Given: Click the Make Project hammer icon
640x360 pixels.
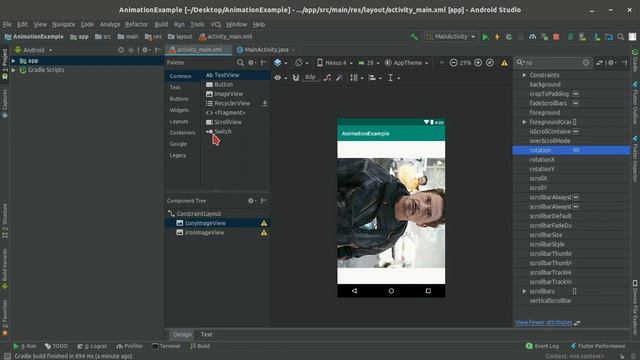Looking at the screenshot, I should point(414,37).
